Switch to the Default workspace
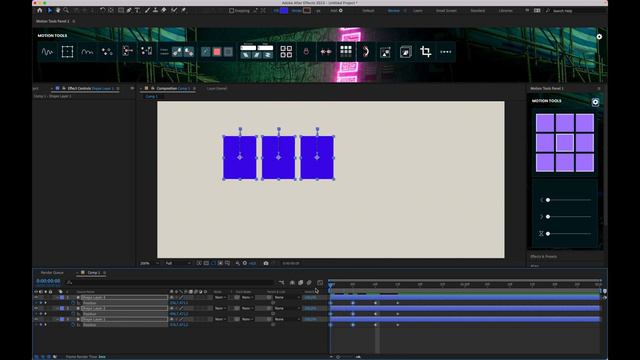 (368, 11)
